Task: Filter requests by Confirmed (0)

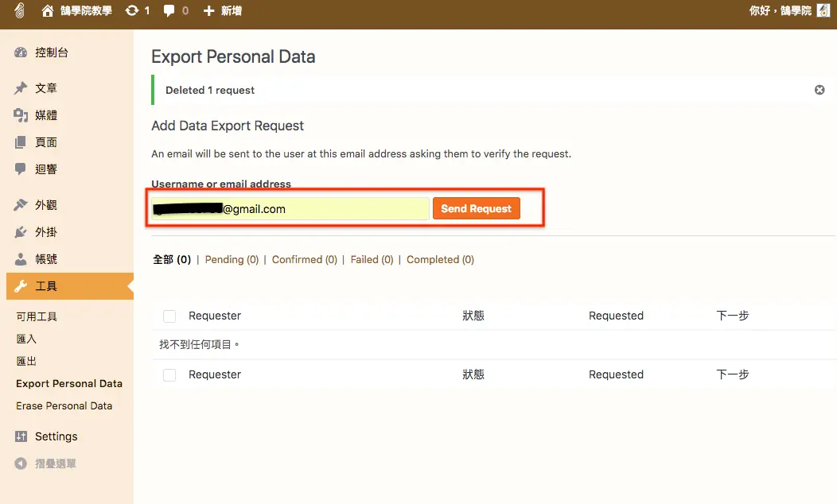Action: [304, 260]
